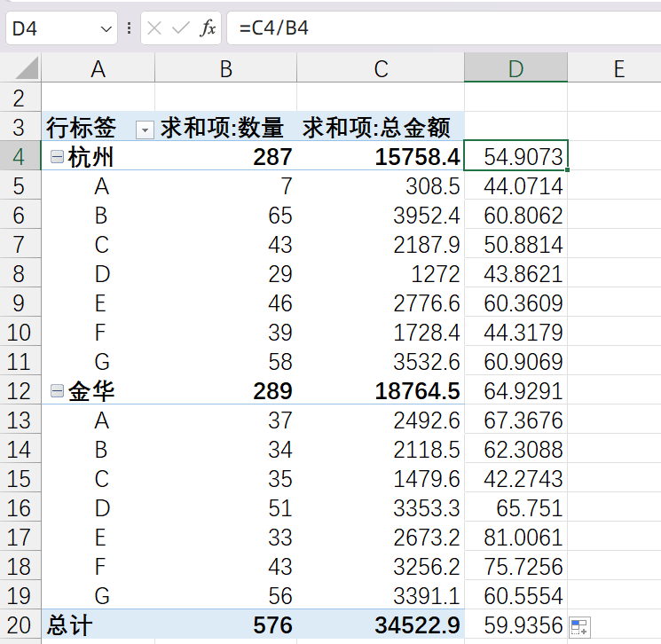Image resolution: width=661 pixels, height=644 pixels.
Task: Collapse the 金华 group
Action: point(57,391)
